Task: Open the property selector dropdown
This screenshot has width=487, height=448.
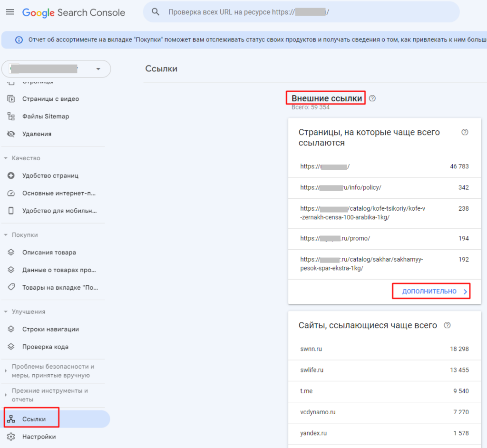Action: click(56, 68)
